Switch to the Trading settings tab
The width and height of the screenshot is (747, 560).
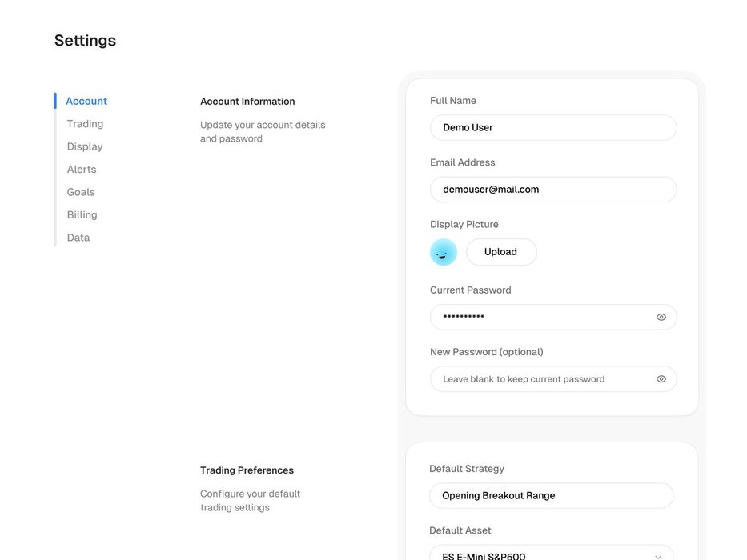coord(85,124)
